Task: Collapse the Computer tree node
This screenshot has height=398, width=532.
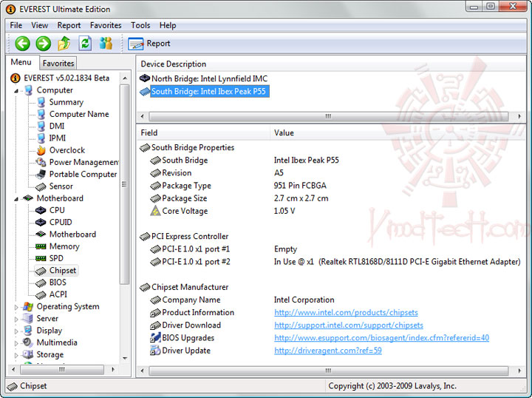Action: pyautogui.click(x=16, y=91)
